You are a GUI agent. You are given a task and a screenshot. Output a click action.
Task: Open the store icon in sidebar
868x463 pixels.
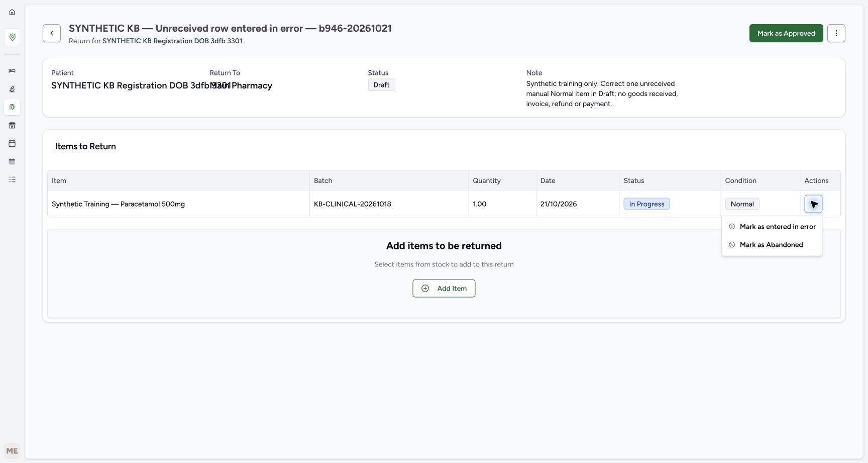tap(12, 125)
